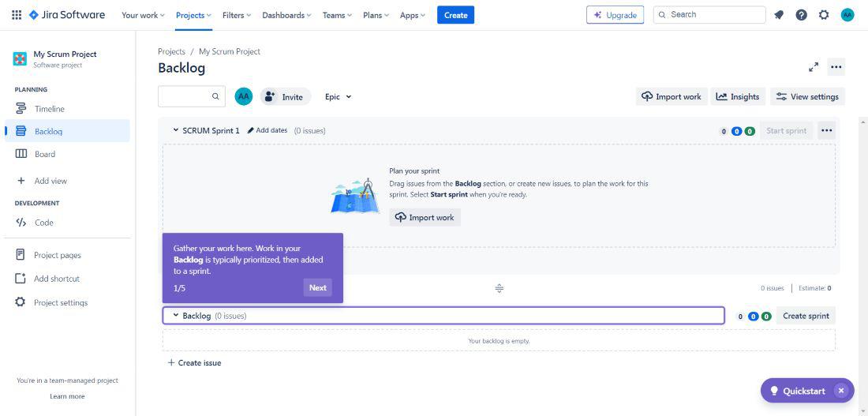Click Next in the onboarding tooltip
868x416 pixels.
point(318,287)
